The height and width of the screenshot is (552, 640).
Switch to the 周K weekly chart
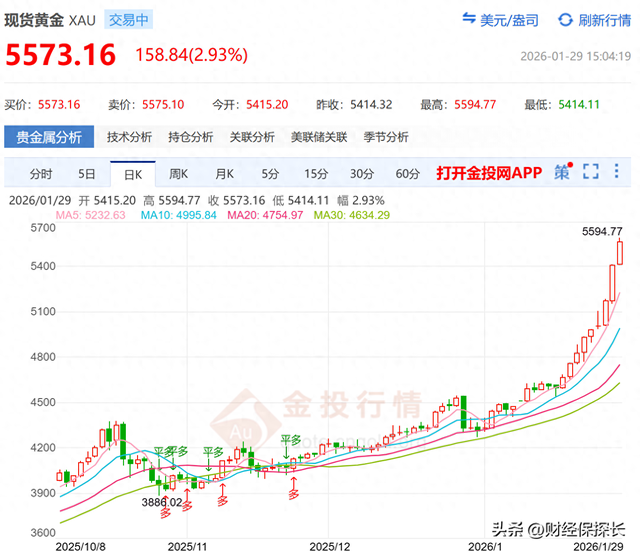pos(178,174)
